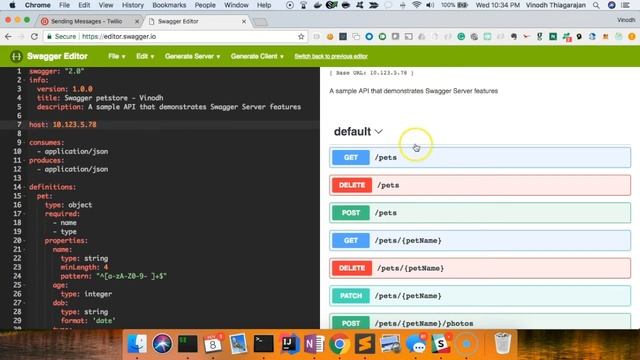Click the minLength: 4 code line
The image size is (640, 360).
coord(84,267)
